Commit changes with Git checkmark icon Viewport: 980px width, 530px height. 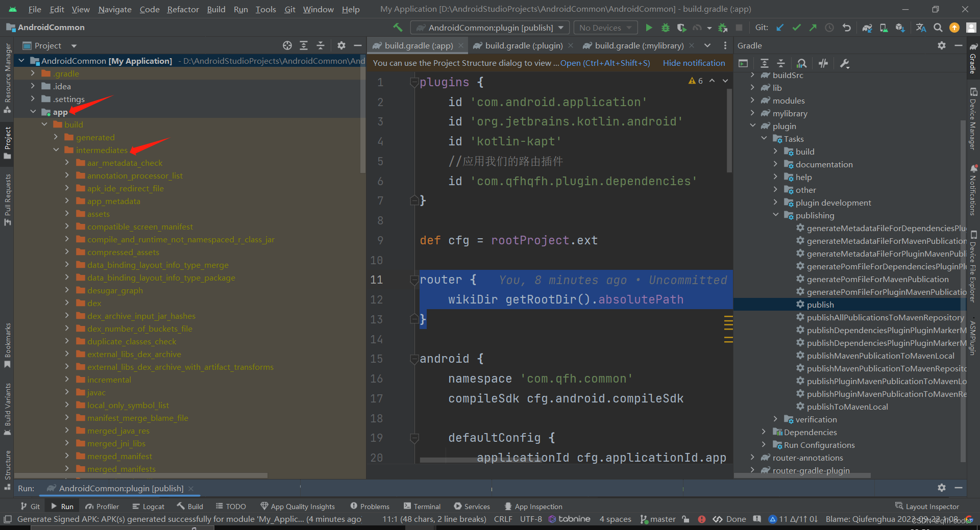coord(796,28)
